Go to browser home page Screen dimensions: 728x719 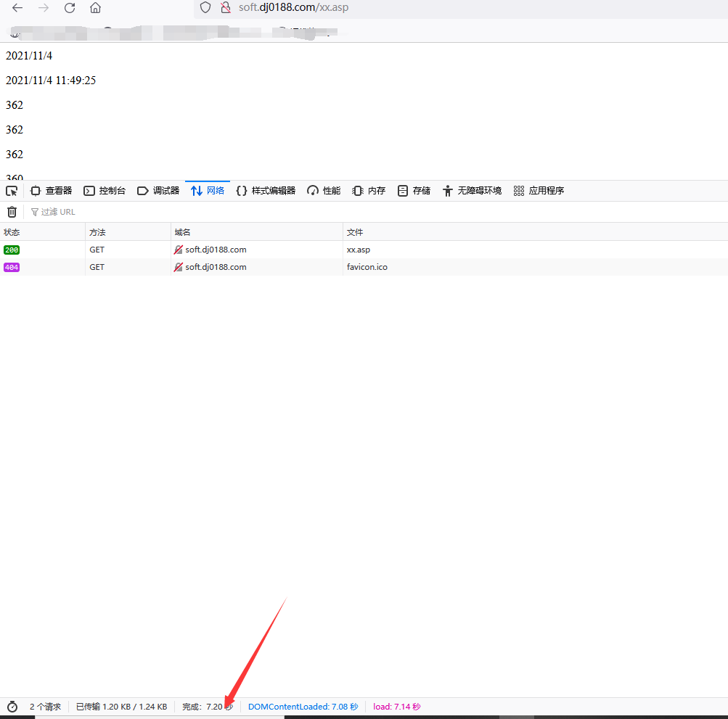pyautogui.click(x=95, y=8)
